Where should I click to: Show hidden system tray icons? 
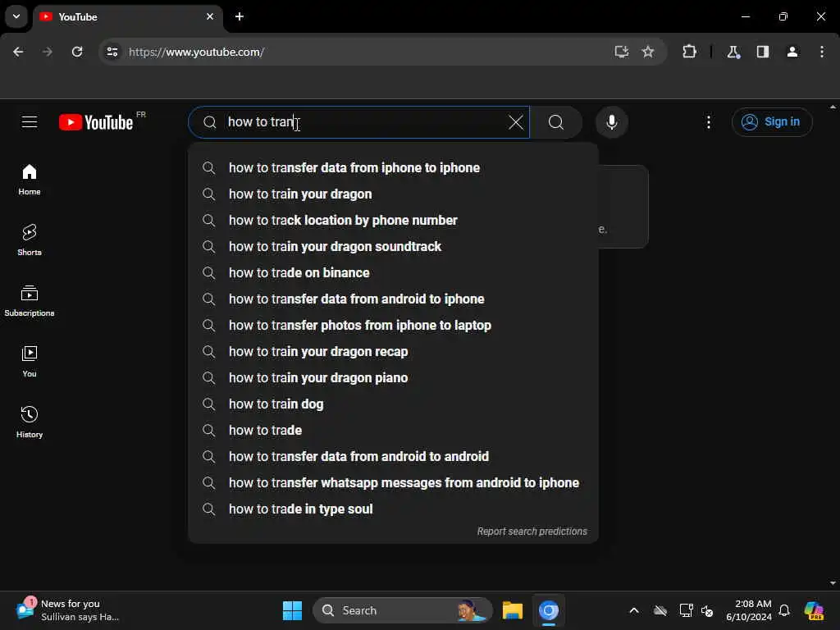click(634, 610)
